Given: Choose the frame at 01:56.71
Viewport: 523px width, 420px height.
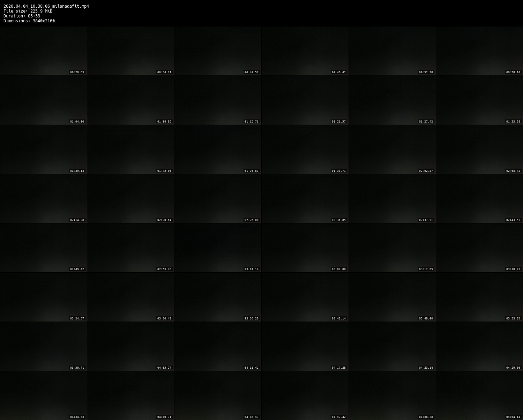Looking at the screenshot, I should (x=305, y=149).
